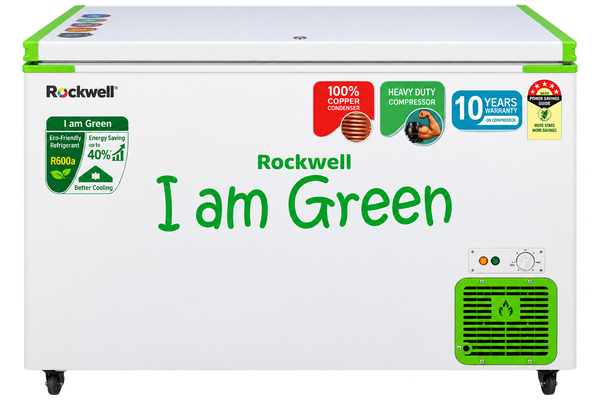Click the green indicator light
This screenshot has height=400, width=600.
(495, 261)
